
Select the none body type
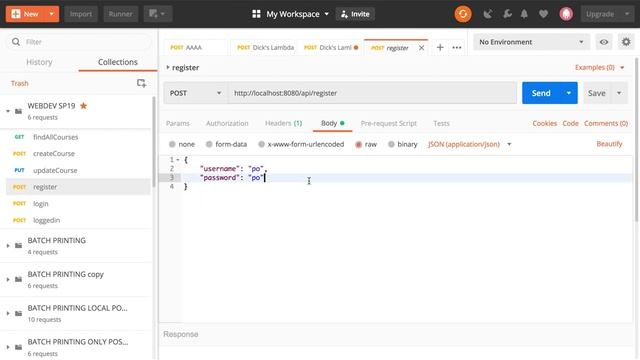(x=172, y=144)
